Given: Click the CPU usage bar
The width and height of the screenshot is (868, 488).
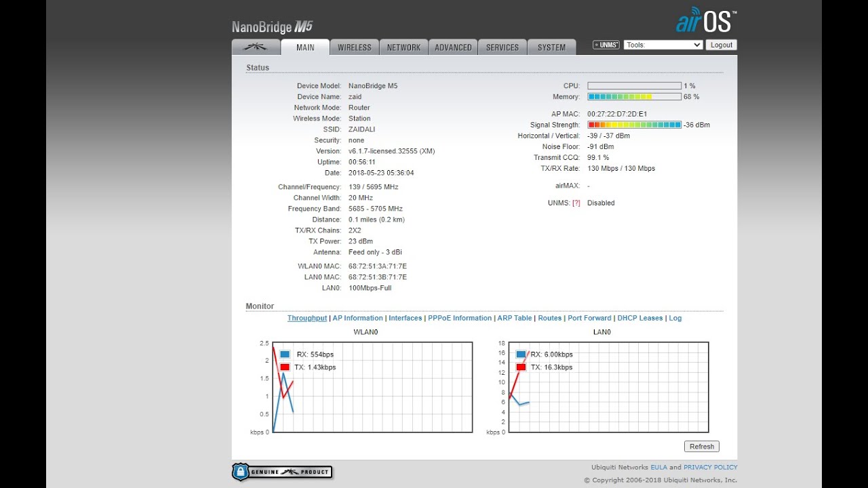Looking at the screenshot, I should [x=634, y=86].
